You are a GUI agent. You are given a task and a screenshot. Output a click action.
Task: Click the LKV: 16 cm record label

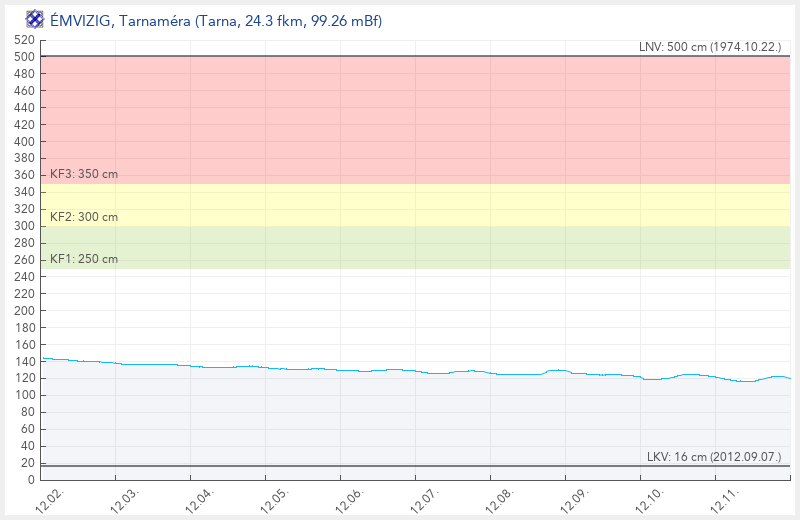coord(713,457)
